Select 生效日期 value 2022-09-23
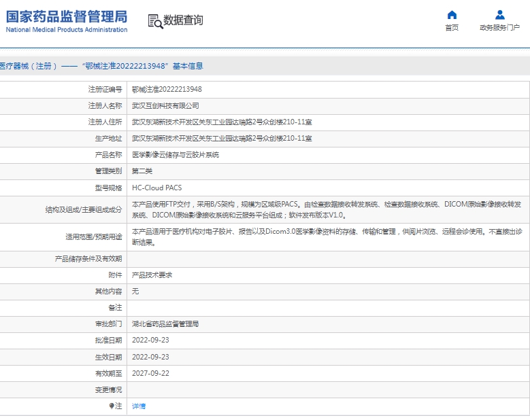This screenshot has width=530, height=420. pos(150,357)
